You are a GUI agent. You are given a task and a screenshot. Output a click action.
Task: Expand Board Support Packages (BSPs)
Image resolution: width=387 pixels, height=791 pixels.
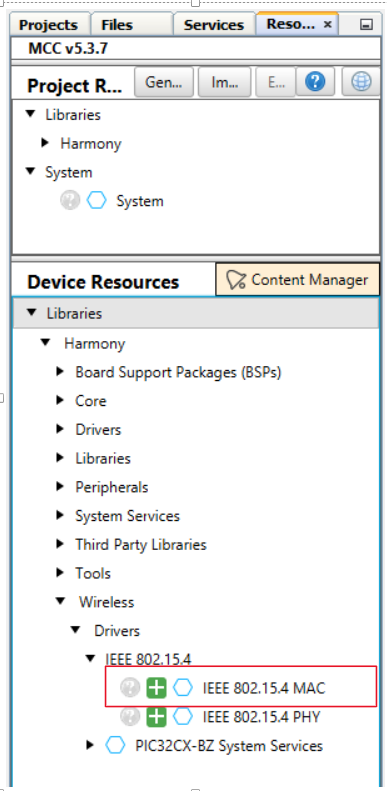pos(61,372)
